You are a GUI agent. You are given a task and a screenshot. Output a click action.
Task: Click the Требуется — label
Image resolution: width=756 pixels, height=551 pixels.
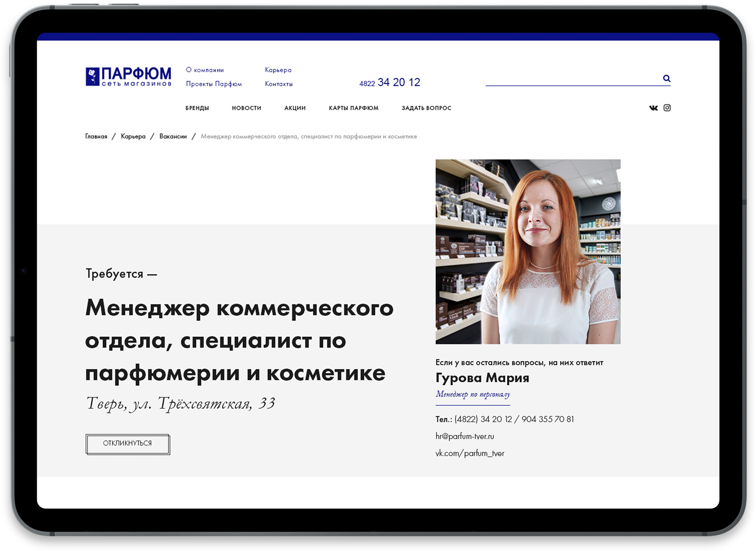point(121,274)
